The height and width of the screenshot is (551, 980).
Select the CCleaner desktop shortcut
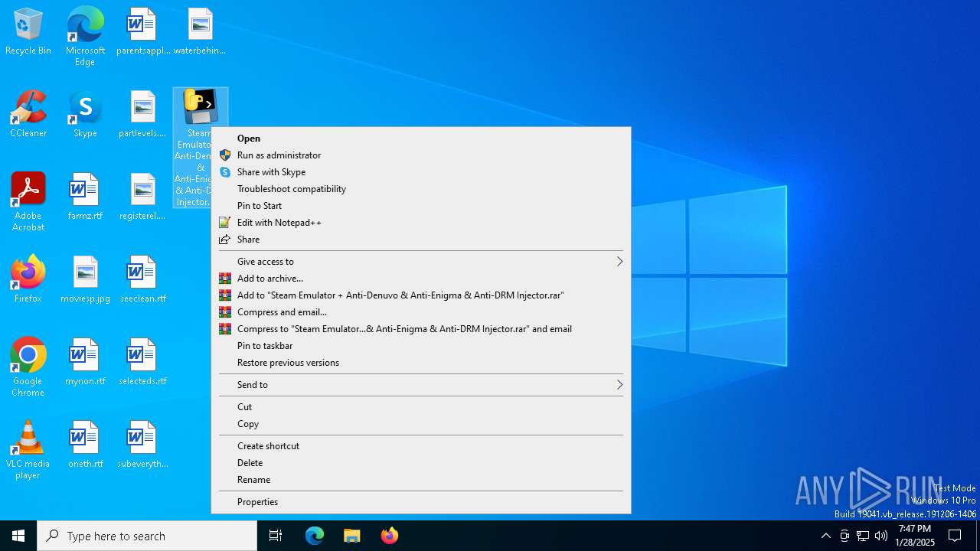28,115
